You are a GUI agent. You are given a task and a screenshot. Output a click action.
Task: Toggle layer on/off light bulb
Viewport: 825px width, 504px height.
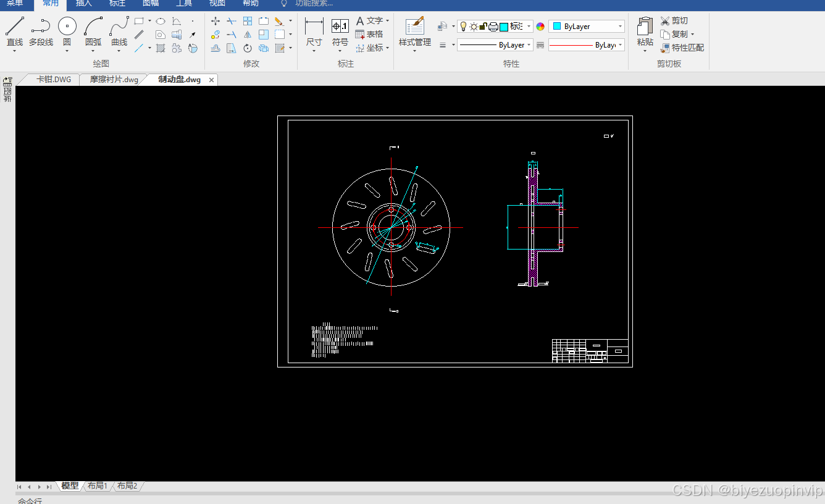[x=464, y=27]
